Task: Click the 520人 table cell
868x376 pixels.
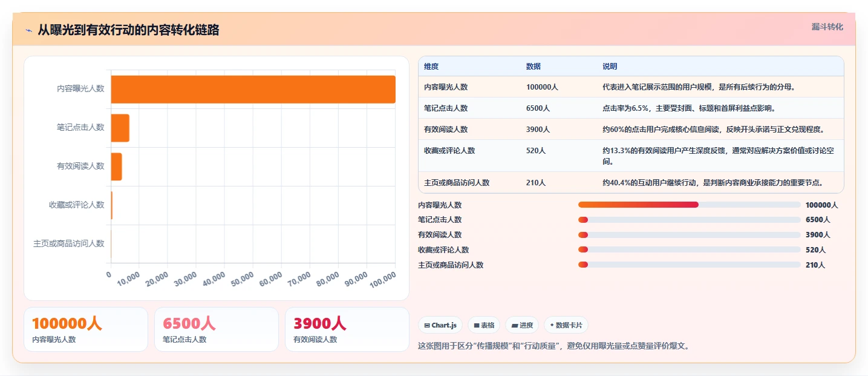Action: [559, 156]
